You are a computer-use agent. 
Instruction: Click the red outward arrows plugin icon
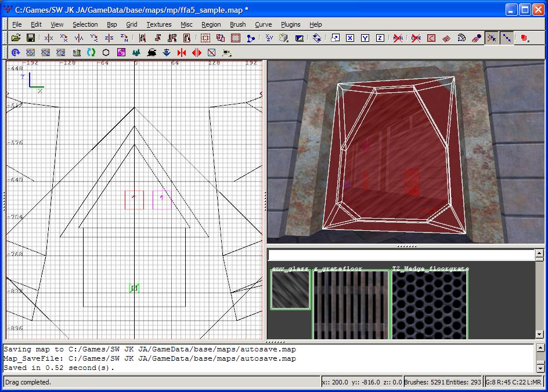[x=197, y=53]
